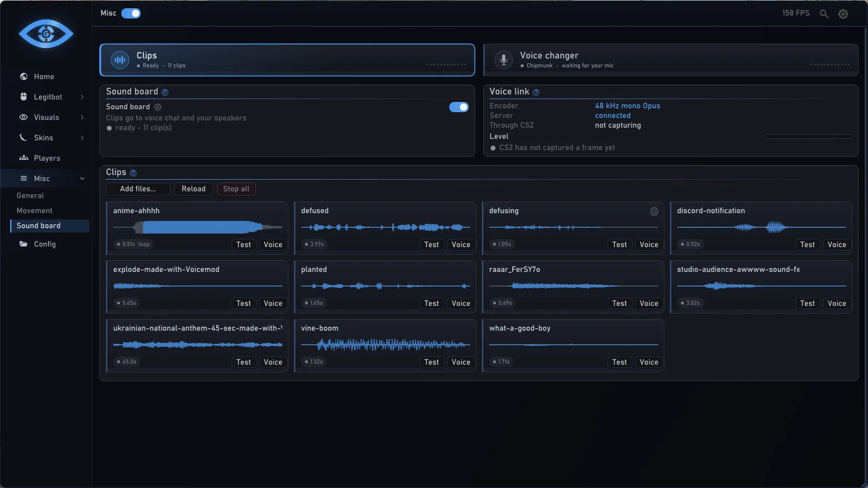Send studio-audience-awwww-sound-fx clip to Voice
Viewport: 868px width, 488px height.
tap(837, 303)
